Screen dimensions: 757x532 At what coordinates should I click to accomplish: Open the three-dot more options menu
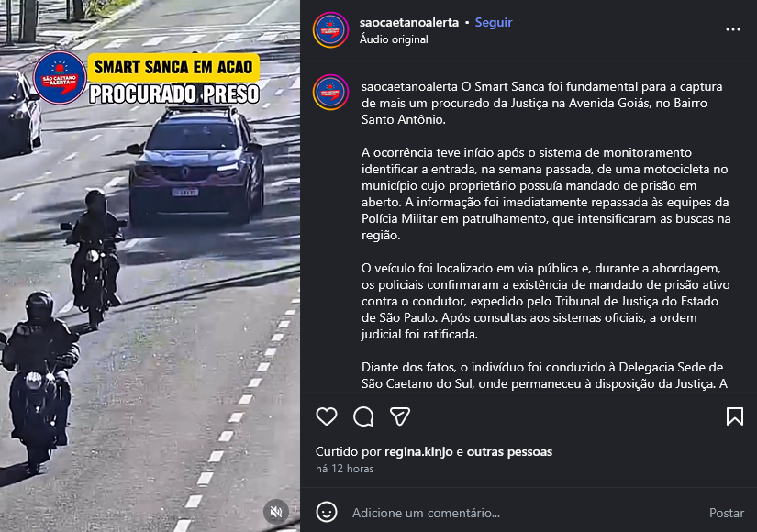pos(733,30)
